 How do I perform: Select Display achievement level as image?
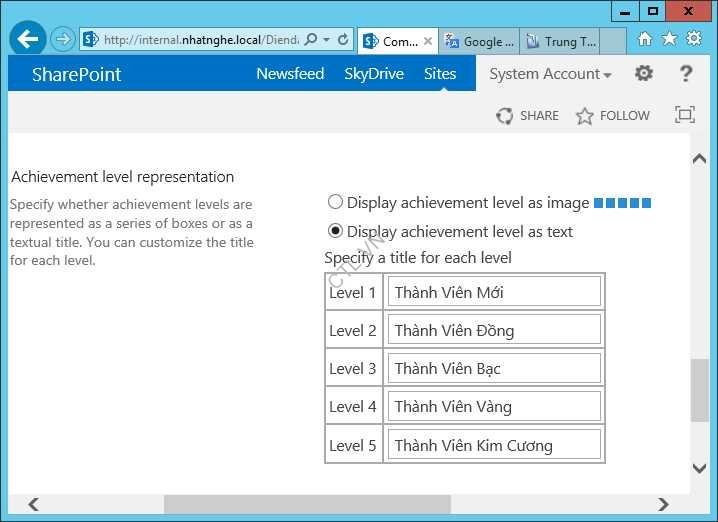pyautogui.click(x=336, y=202)
